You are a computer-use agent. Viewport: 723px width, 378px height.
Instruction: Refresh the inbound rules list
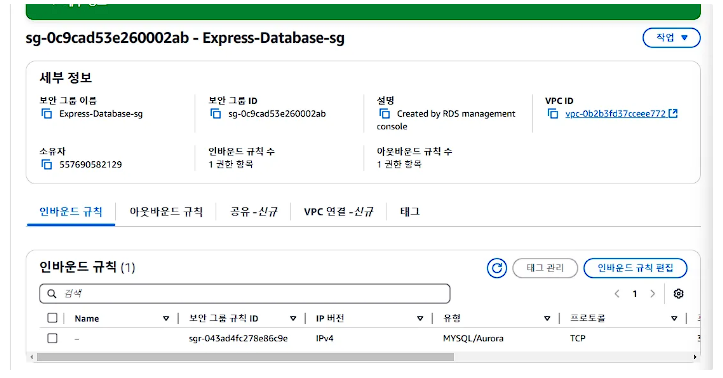click(497, 268)
